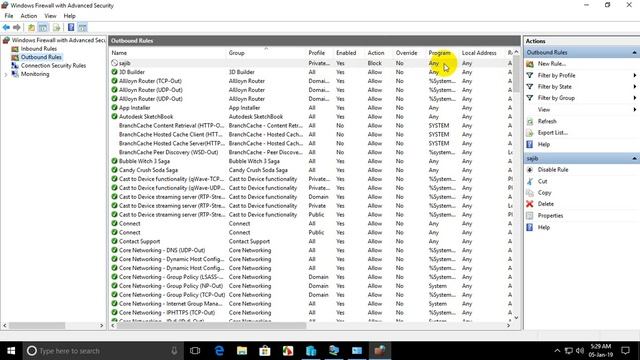Open the Help menu

[69, 16]
